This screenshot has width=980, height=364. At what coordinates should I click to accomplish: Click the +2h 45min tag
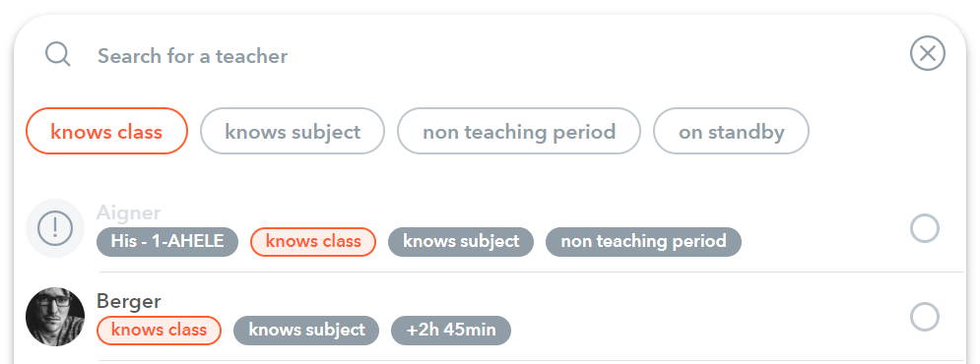pos(451,331)
